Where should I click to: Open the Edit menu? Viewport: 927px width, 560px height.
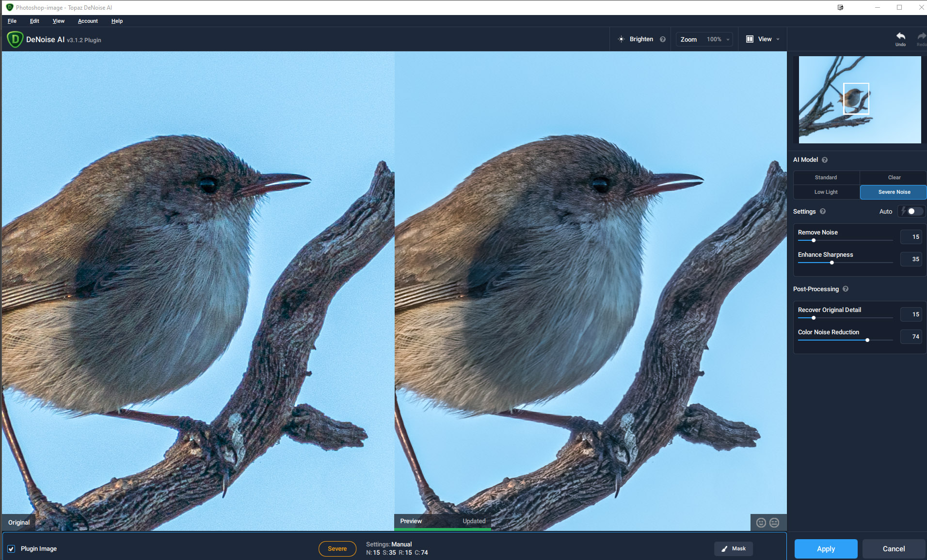click(34, 21)
